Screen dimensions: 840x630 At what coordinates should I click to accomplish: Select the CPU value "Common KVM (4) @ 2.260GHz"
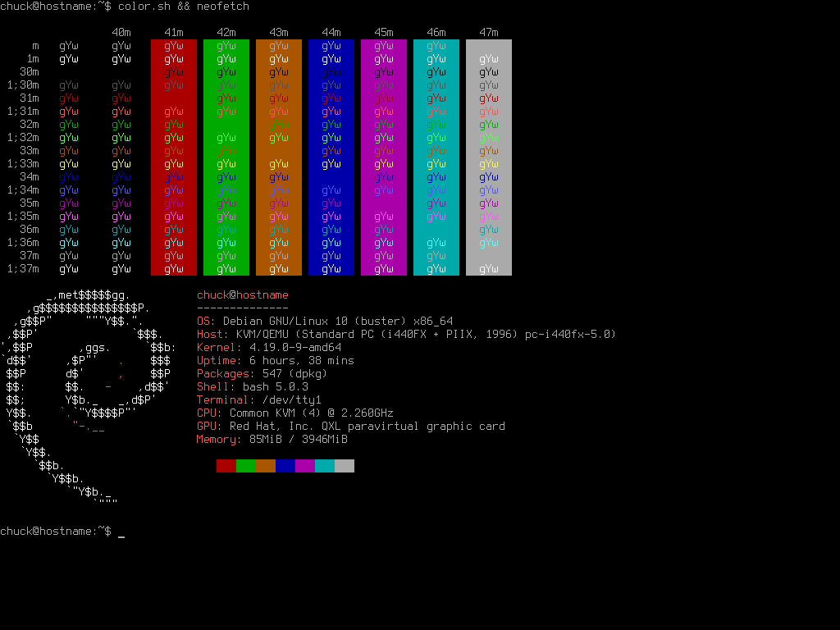pos(312,413)
